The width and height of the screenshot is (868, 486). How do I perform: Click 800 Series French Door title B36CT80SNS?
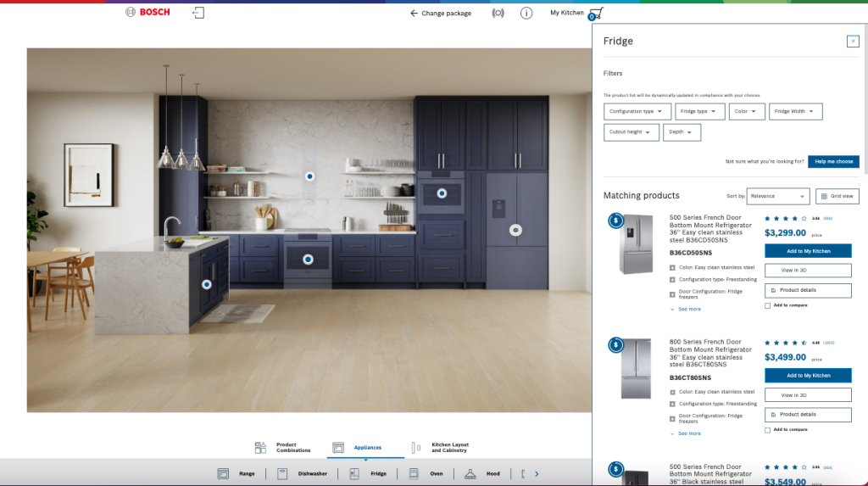711,353
